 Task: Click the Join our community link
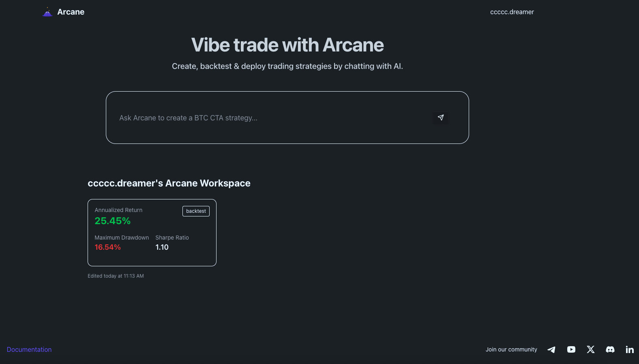click(511, 349)
